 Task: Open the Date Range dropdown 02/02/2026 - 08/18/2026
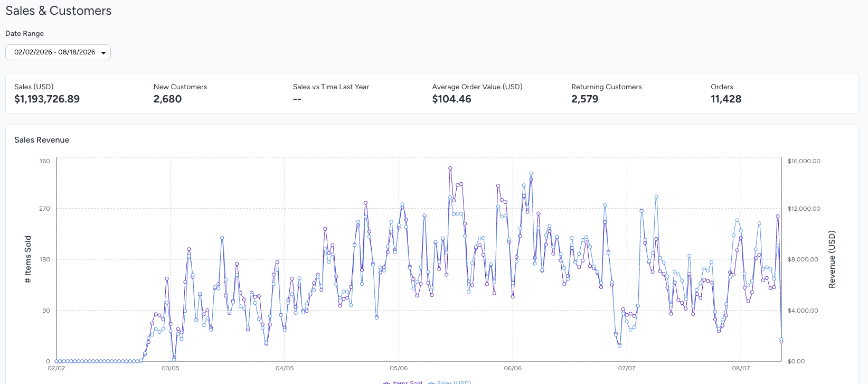coord(58,52)
